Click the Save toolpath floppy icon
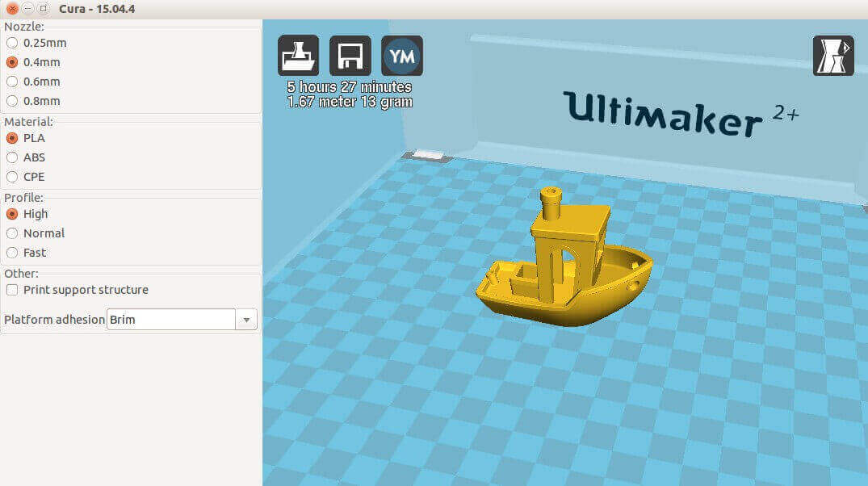Viewport: 868px width, 486px height. click(x=350, y=56)
